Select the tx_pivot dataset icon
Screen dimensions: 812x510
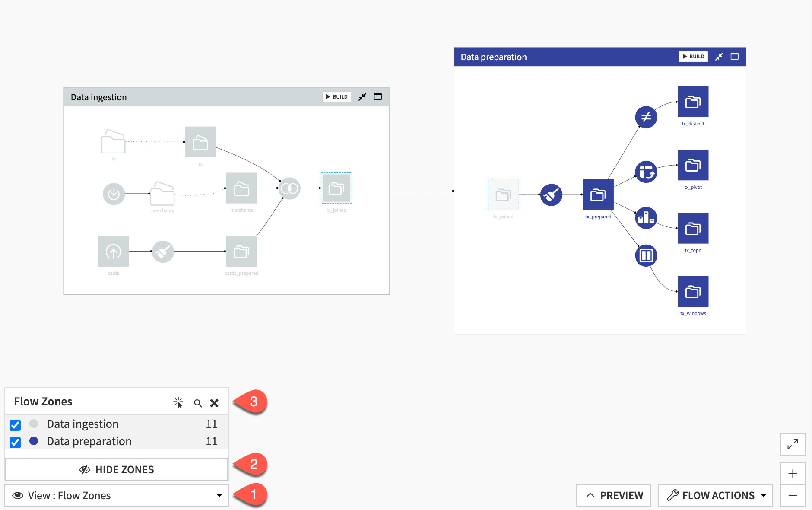[693, 165]
